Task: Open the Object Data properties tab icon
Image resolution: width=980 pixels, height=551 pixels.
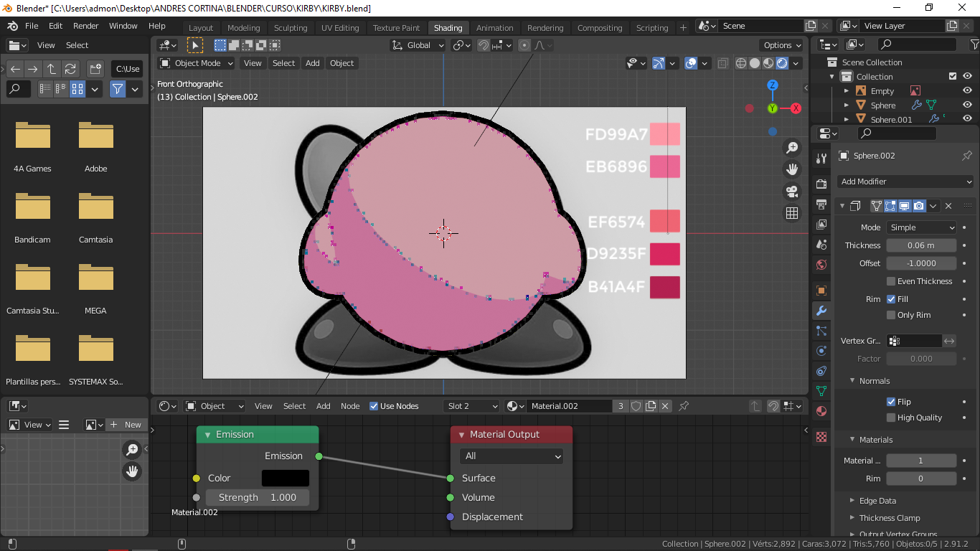Action: pyautogui.click(x=821, y=391)
